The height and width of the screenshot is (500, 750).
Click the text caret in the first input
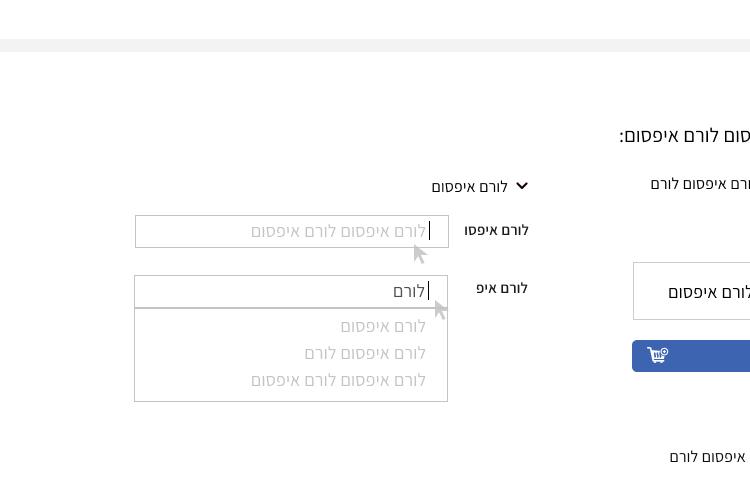(x=430, y=231)
